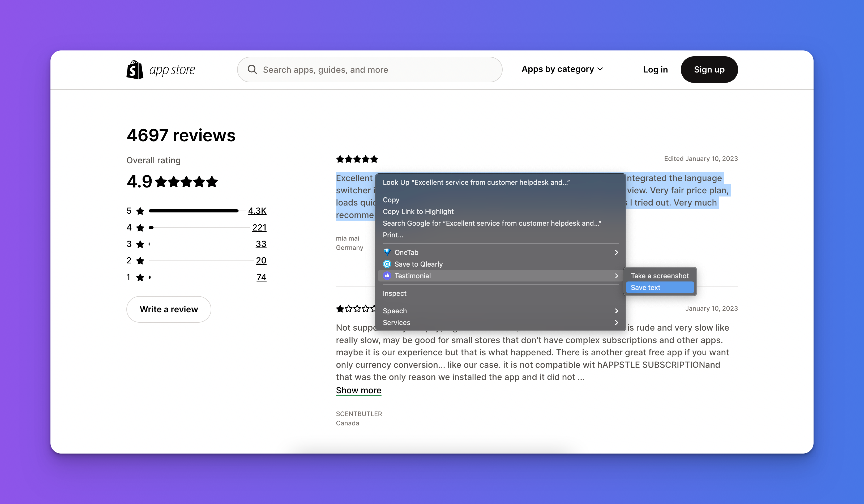This screenshot has width=864, height=504.
Task: Click the Shopify bag logo icon
Action: tap(135, 70)
